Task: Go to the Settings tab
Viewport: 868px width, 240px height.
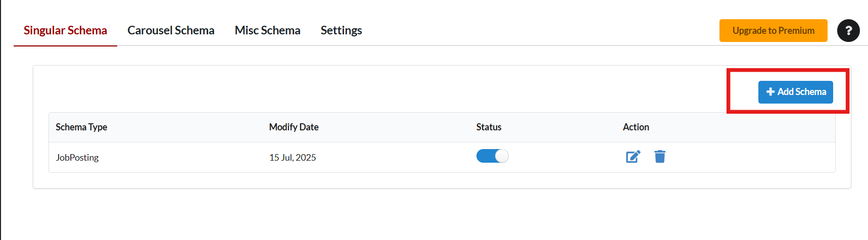Action: [342, 30]
